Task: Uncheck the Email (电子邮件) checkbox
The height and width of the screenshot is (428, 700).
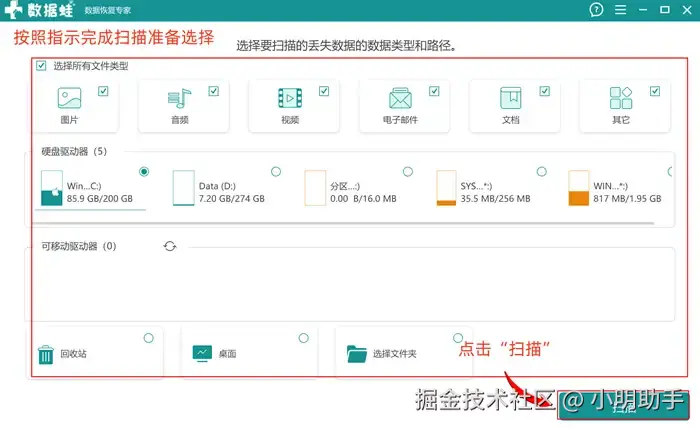Action: coord(434,91)
